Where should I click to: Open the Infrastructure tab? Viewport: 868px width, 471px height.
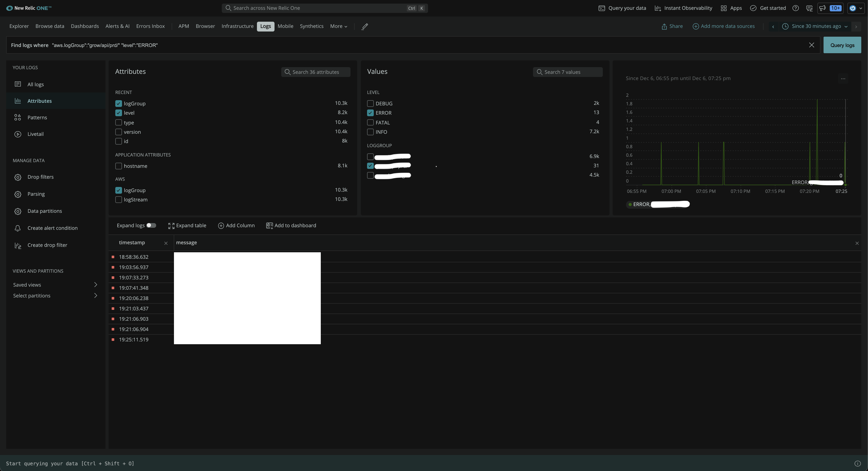238,26
